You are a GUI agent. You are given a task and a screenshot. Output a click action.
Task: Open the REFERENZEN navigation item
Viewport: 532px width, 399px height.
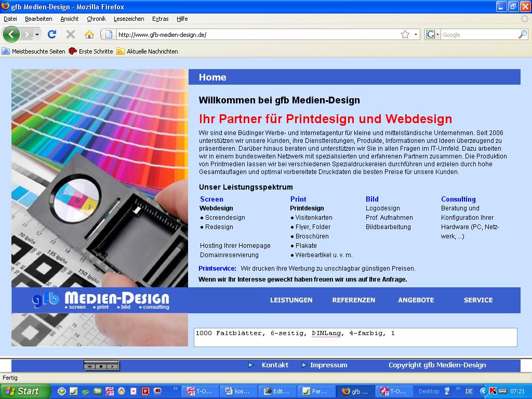pos(353,300)
